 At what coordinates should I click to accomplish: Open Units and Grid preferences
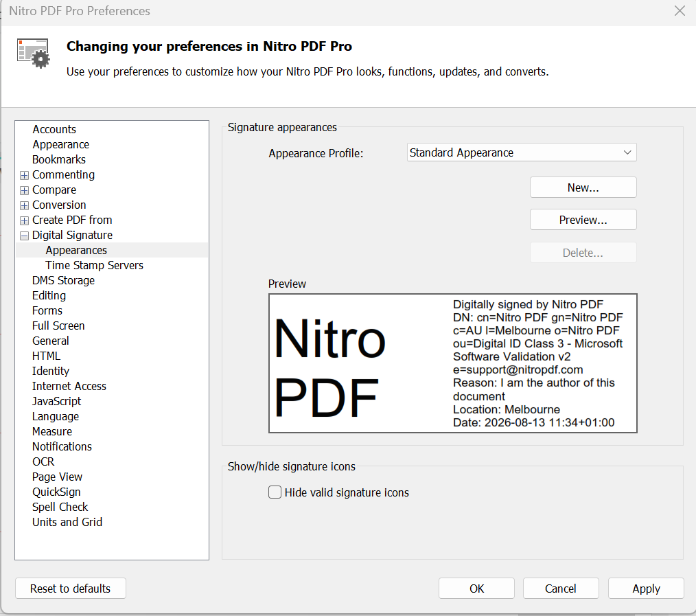(x=67, y=522)
